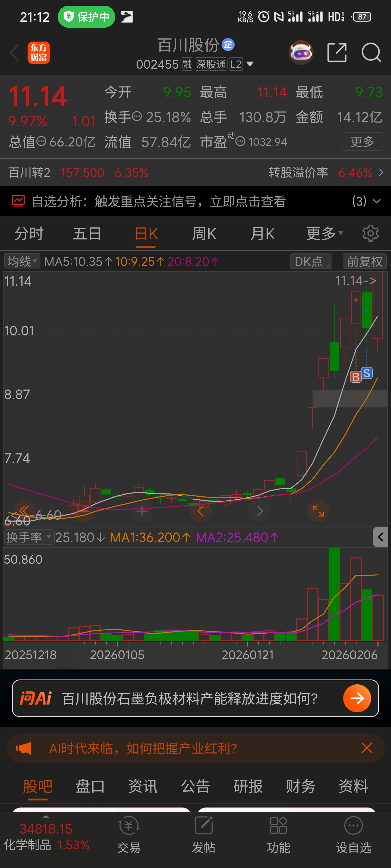Open the 研报 research tab
This screenshot has width=391, height=868.
[x=248, y=786]
